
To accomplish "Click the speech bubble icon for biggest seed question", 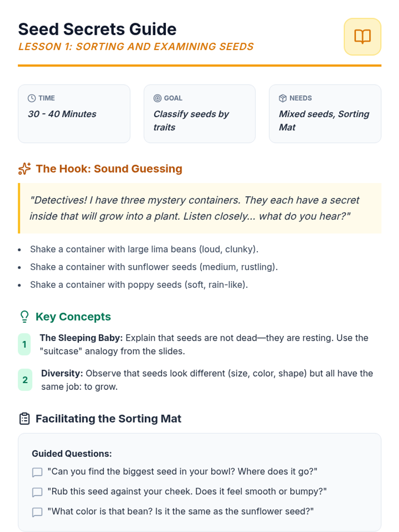I will click(37, 472).
